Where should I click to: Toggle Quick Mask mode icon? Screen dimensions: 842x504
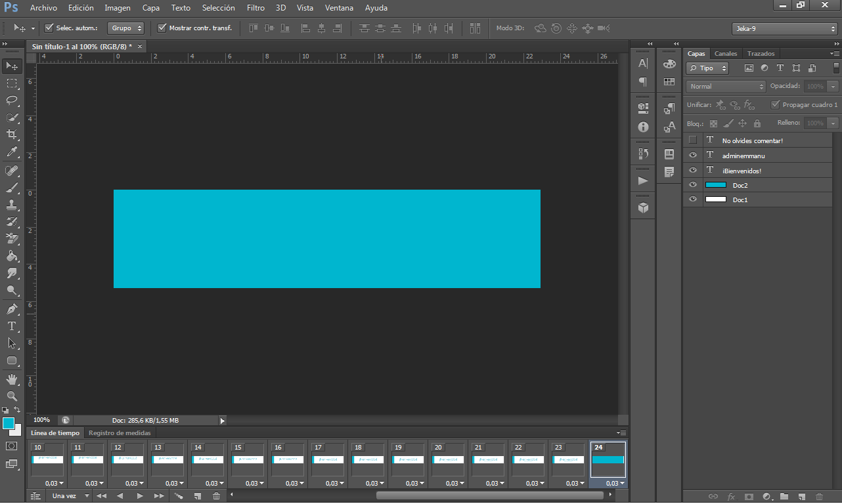pos(12,446)
